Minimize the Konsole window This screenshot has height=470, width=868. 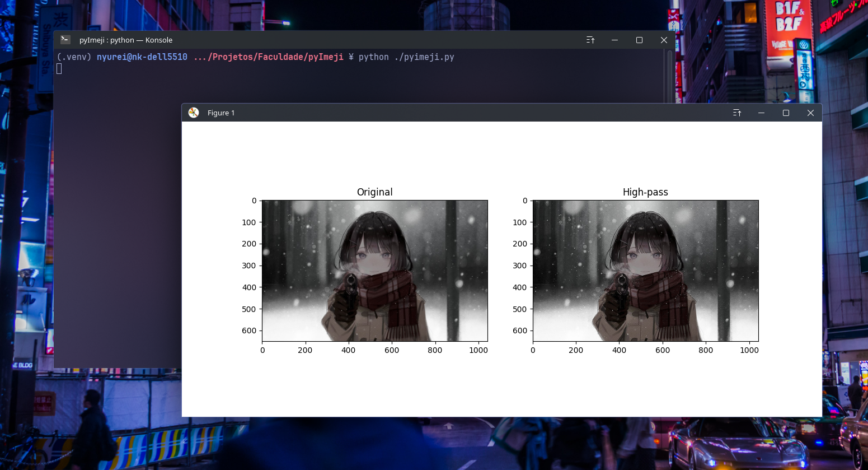coord(615,40)
